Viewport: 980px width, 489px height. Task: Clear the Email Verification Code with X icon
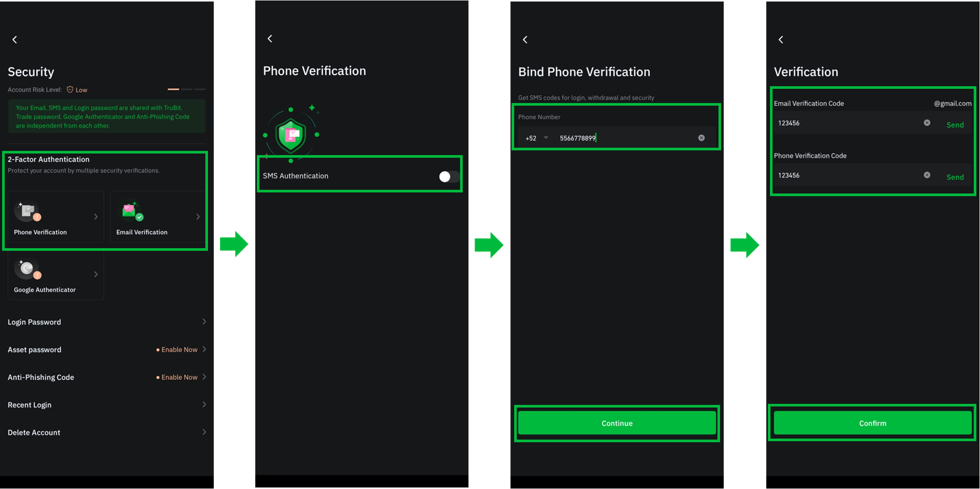tap(927, 123)
